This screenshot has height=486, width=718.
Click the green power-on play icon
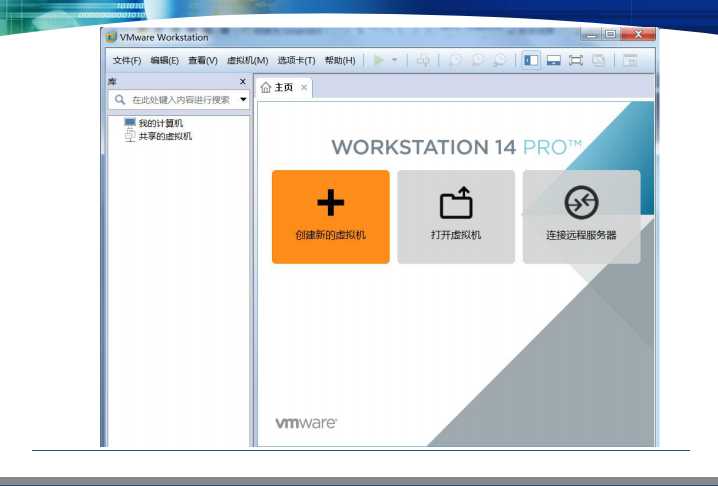378,60
